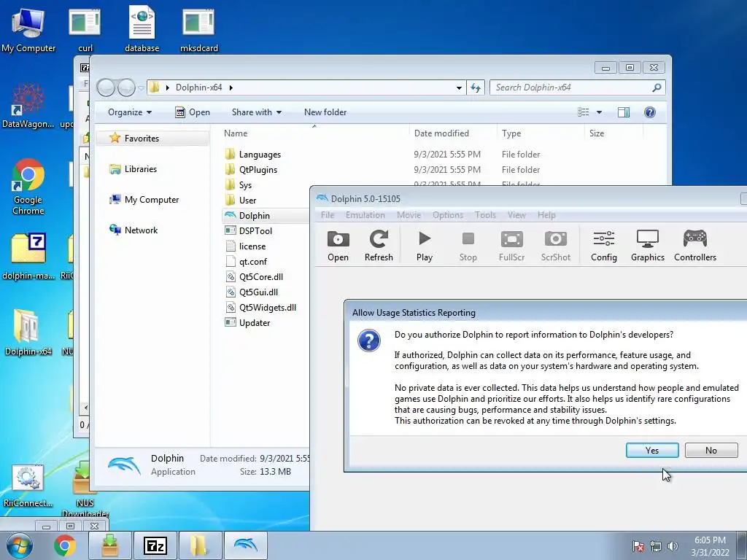Viewport: 747px width, 560px height.
Task: Open the mksdcard desktop icon
Action: [x=198, y=29]
